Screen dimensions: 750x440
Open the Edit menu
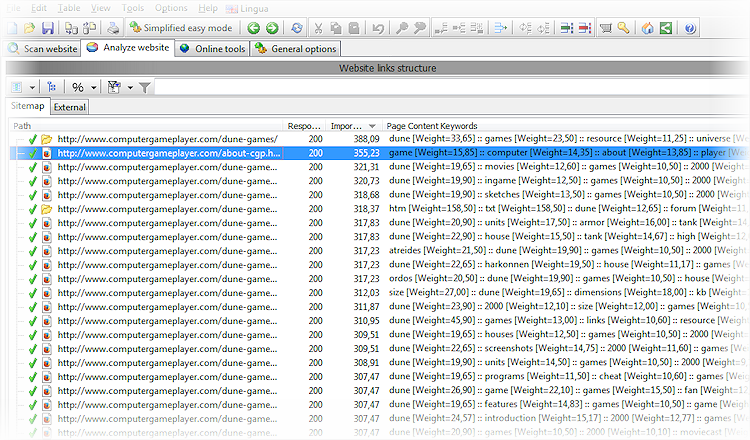(39, 8)
